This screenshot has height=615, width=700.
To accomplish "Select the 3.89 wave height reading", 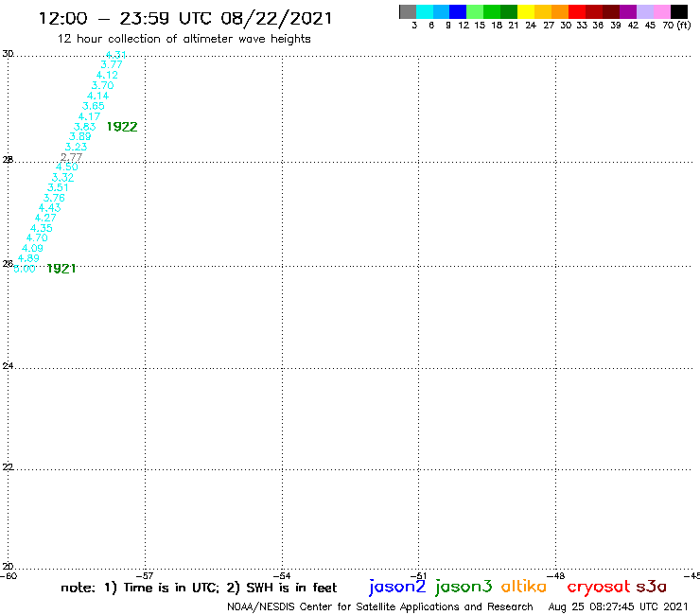I will [79, 136].
